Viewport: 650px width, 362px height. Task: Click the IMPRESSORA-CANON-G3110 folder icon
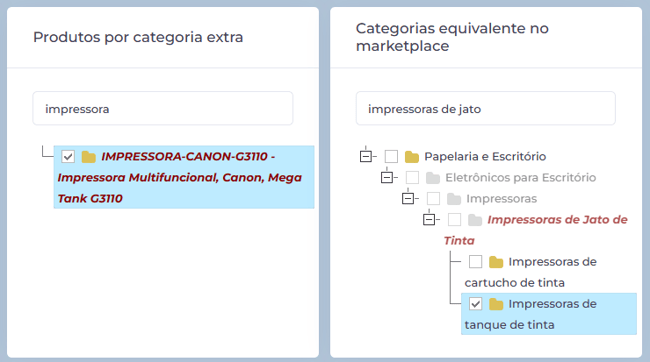coord(88,157)
